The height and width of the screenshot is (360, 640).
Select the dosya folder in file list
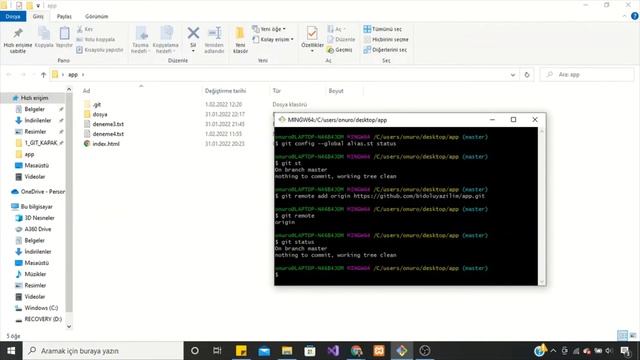[x=100, y=114]
